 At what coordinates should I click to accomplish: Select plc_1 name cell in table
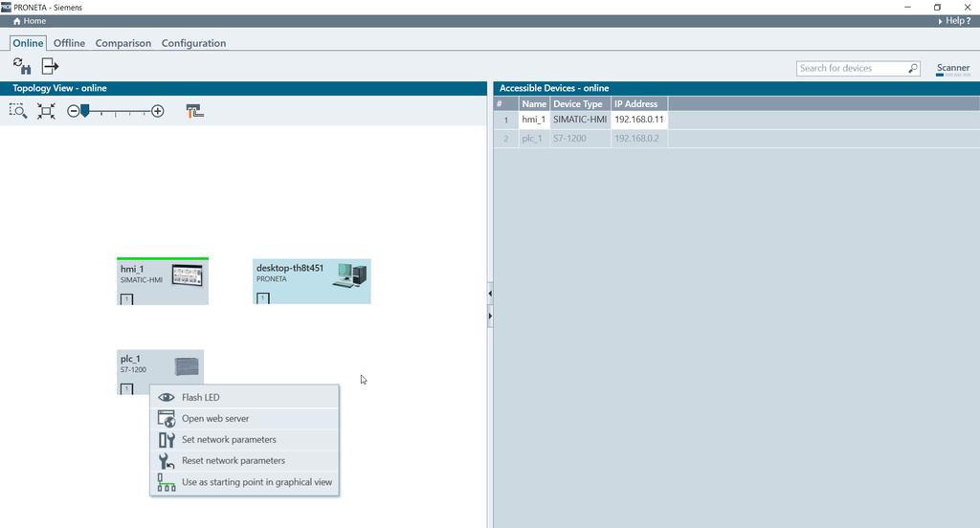pyautogui.click(x=534, y=138)
